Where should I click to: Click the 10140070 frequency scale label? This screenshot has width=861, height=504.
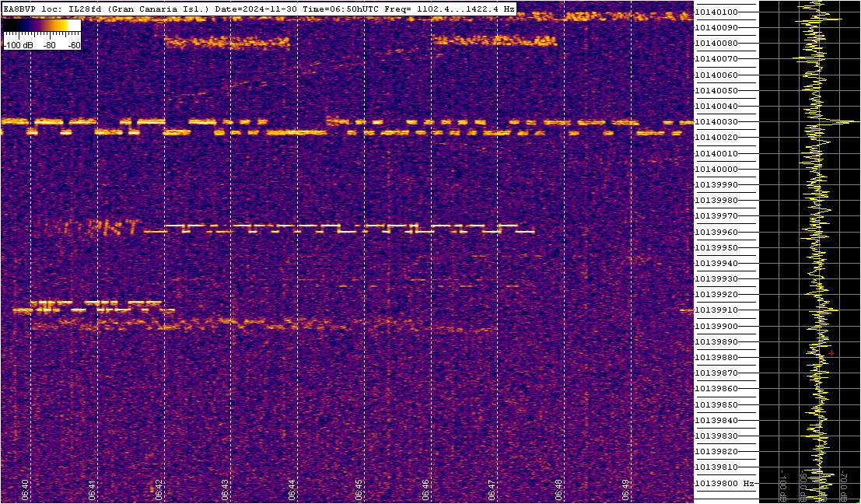pos(716,59)
